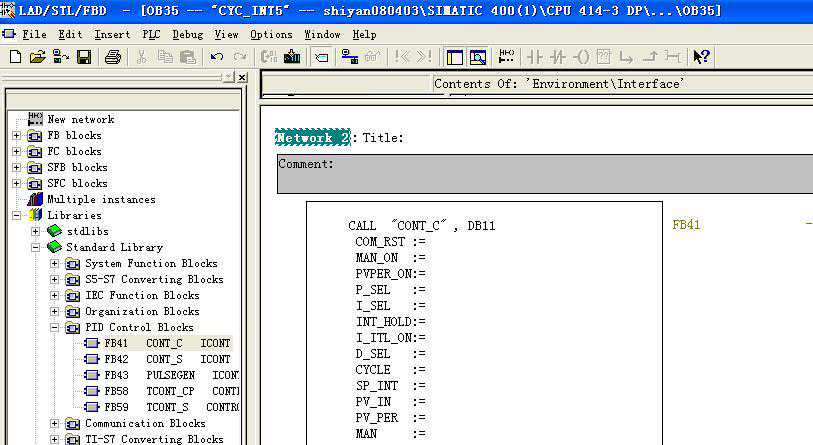The height and width of the screenshot is (445, 813).
Task: Open the Debug menu
Action: coord(187,34)
